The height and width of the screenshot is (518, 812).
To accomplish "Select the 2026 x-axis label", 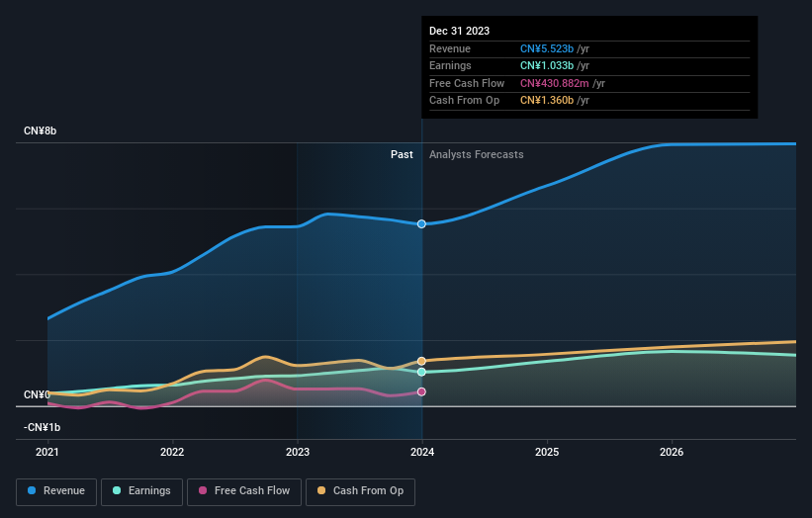I will pos(672,452).
